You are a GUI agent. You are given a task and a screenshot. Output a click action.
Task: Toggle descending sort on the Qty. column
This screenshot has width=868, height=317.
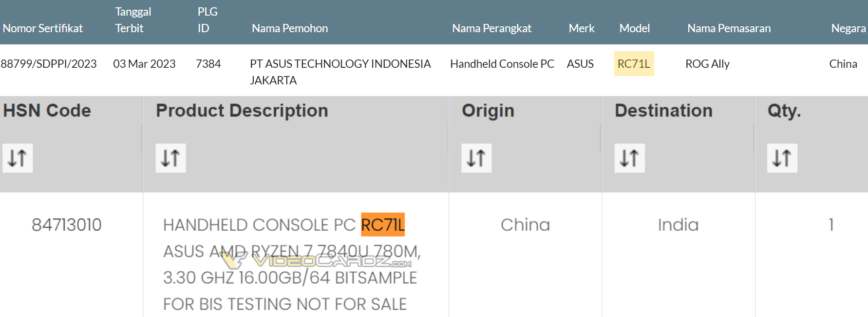[782, 158]
